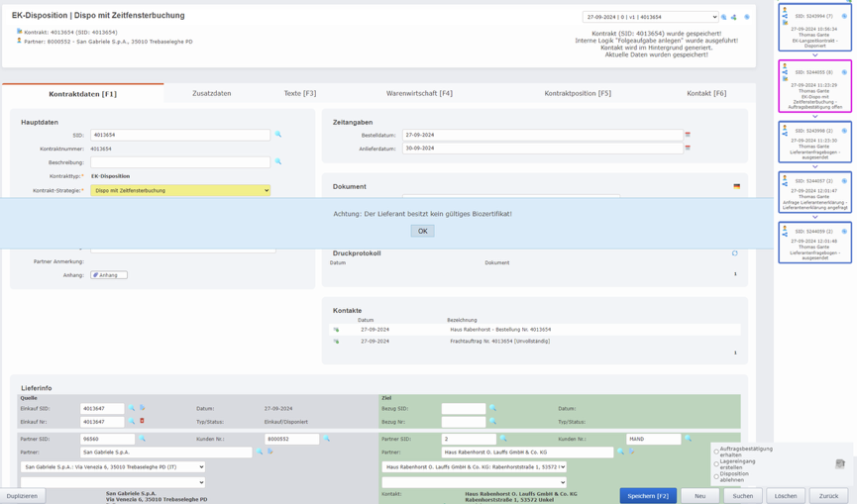The width and height of the screenshot is (857, 504).
Task: Click red delete icon beside Einkauf Nr.
Action: coord(142,422)
